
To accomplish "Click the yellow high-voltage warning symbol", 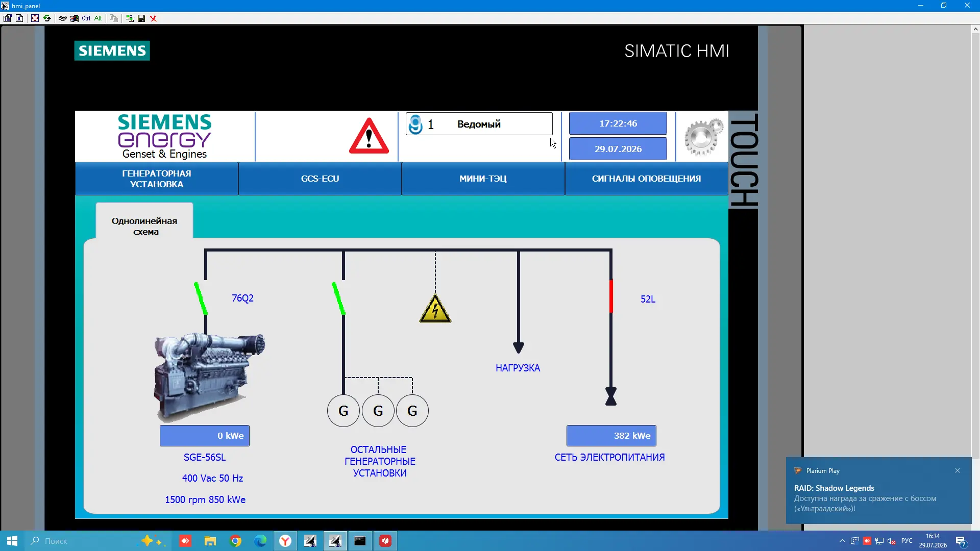I will (x=435, y=309).
